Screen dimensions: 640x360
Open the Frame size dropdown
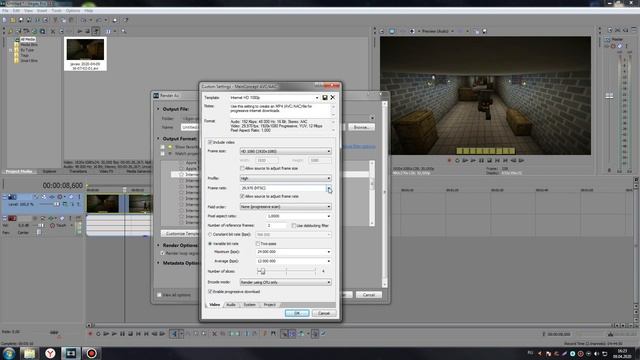285,151
